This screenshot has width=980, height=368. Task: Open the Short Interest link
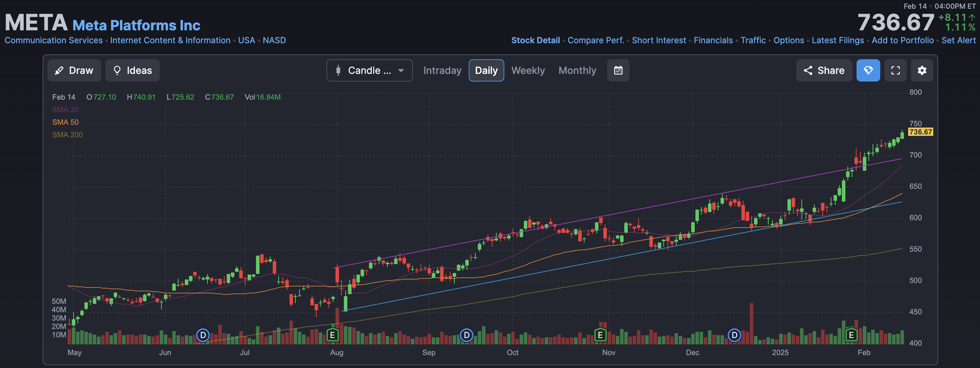659,40
